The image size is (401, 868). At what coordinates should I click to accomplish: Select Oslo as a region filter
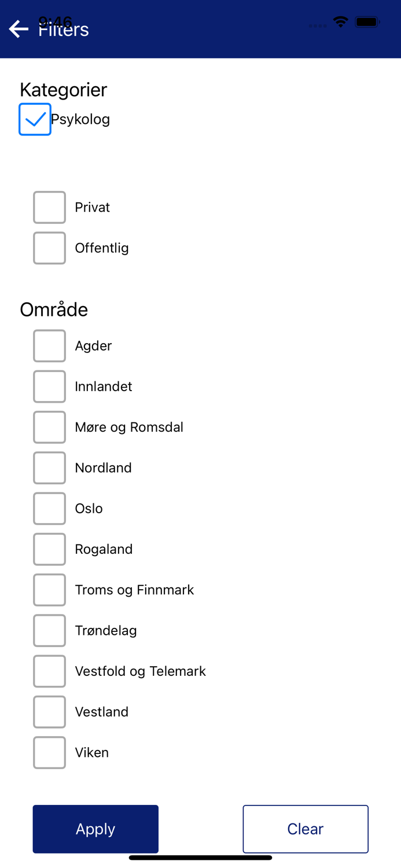pos(49,508)
